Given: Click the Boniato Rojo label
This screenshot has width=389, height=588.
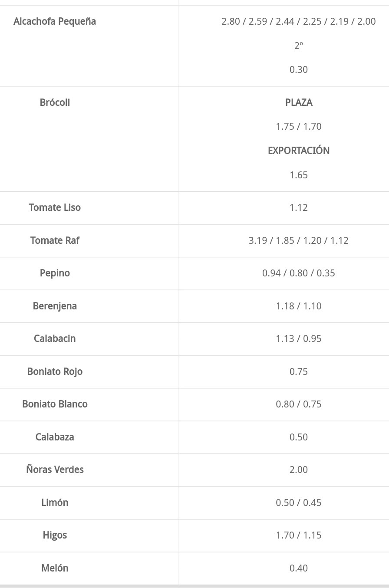Looking at the screenshot, I should click(55, 371).
